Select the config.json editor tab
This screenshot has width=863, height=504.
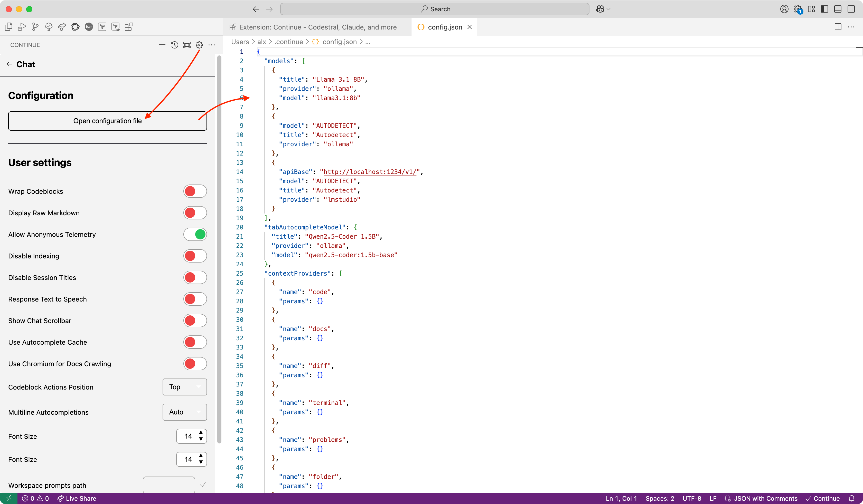(444, 27)
